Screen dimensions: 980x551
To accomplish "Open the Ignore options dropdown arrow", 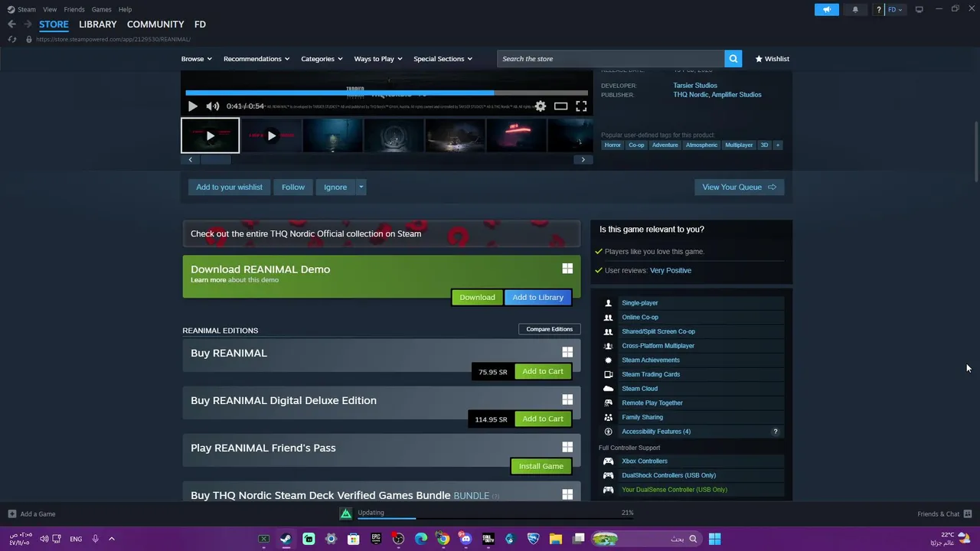I will [x=361, y=187].
